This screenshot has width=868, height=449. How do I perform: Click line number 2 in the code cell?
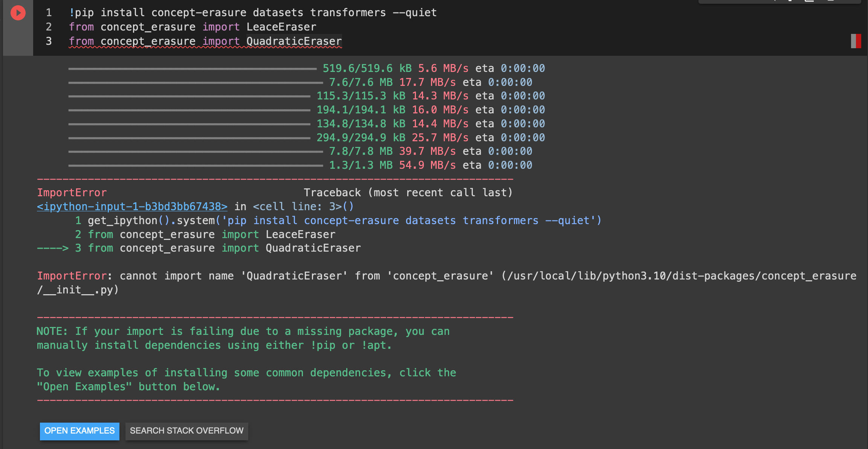pos(48,27)
